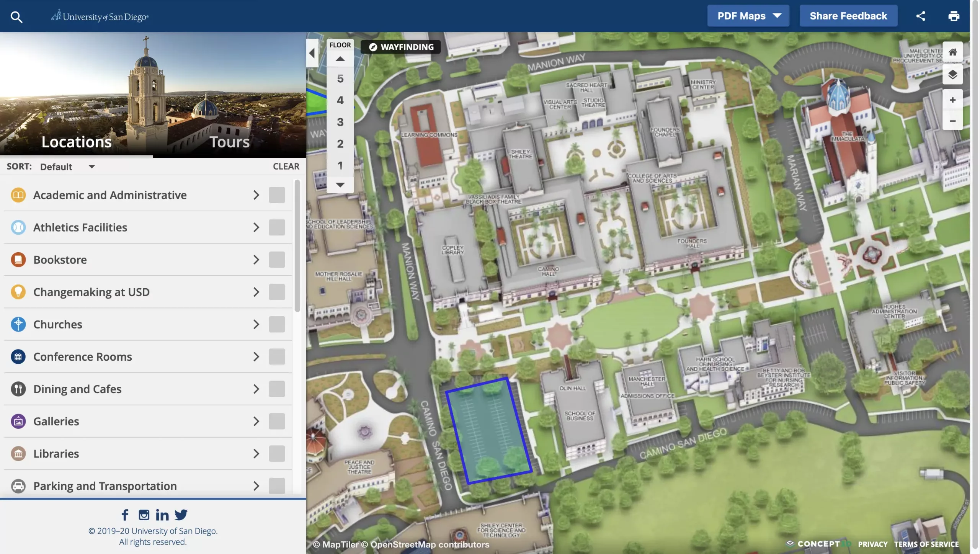980x554 pixels.
Task: Click the print icon in header
Action: (954, 16)
